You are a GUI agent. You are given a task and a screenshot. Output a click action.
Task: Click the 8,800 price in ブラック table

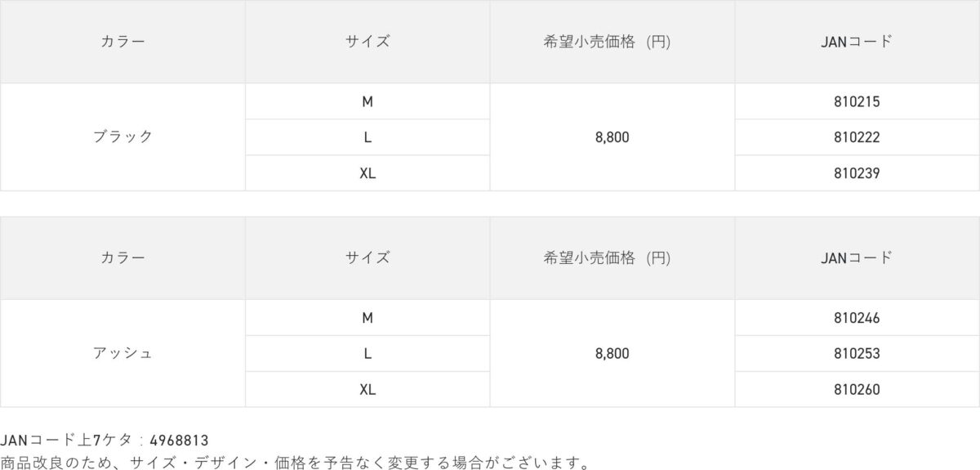tap(612, 137)
